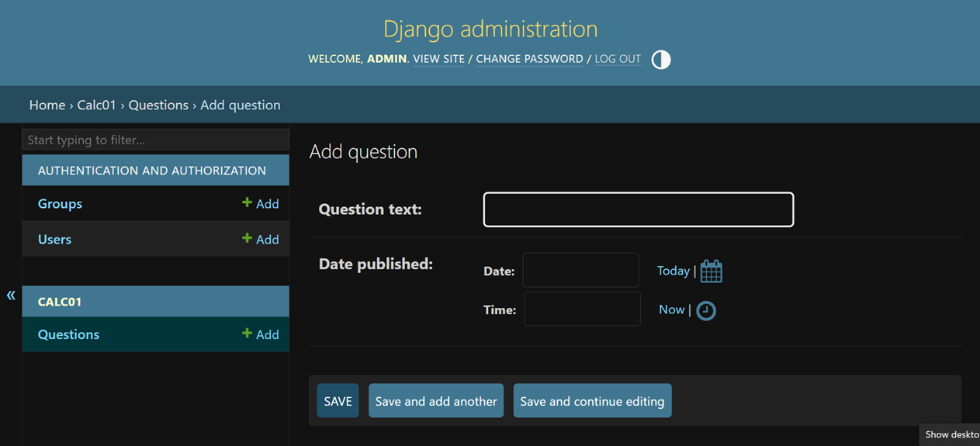Toggle the light/dark theme icon
Screen dimensions: 980x446
(661, 60)
